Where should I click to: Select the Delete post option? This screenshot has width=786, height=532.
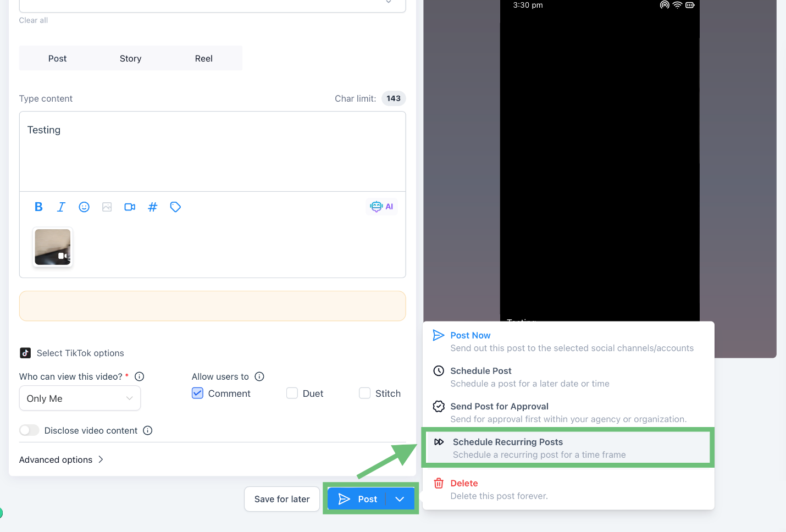tap(568, 489)
